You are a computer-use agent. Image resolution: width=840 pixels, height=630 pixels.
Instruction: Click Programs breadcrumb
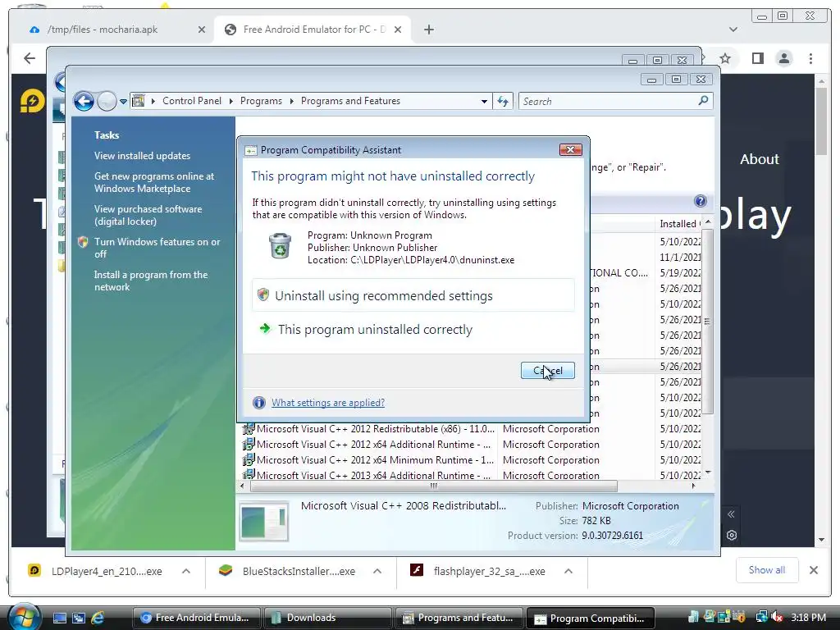click(261, 101)
